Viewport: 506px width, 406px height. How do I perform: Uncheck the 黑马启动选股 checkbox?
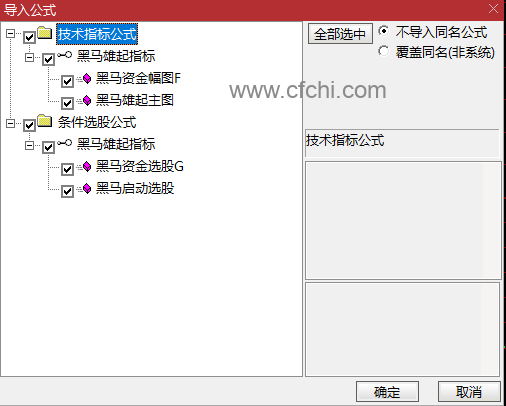tap(67, 191)
